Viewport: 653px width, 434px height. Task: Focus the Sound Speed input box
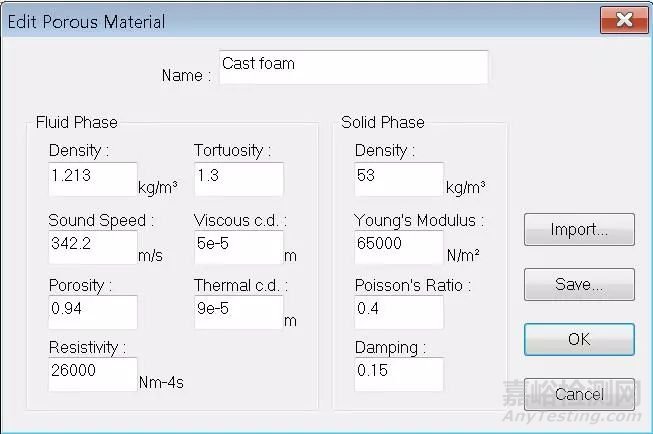pos(92,247)
